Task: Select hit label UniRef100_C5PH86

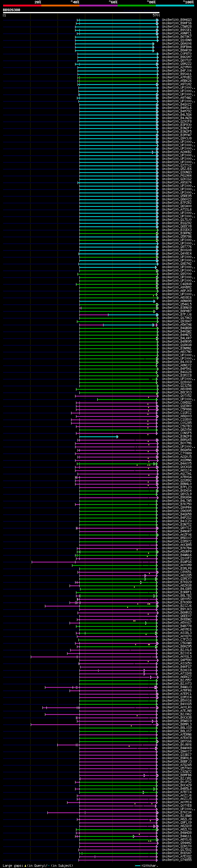Action: pos(177,410)
